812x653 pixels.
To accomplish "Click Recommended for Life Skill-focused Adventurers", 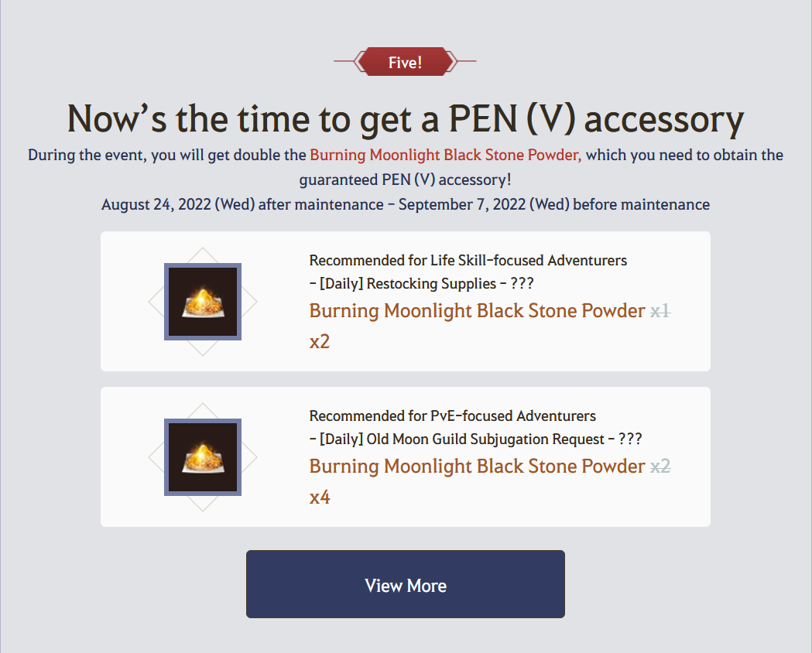I will coord(468,260).
